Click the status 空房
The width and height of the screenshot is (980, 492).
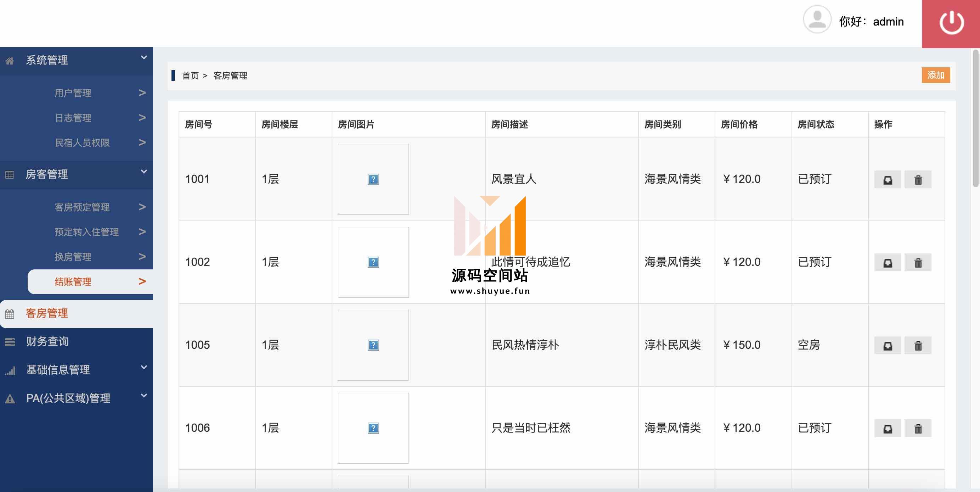pyautogui.click(x=809, y=345)
